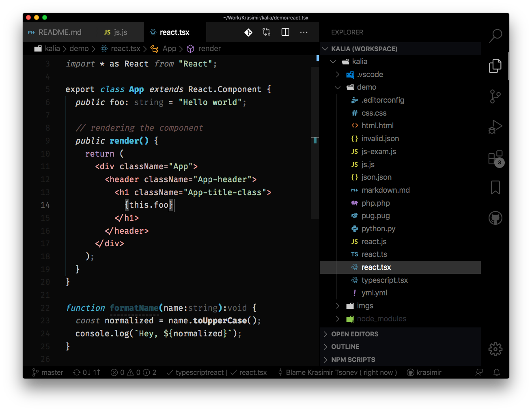The image size is (532, 411).
Task: Open php.php file
Action: [x=400, y=203]
